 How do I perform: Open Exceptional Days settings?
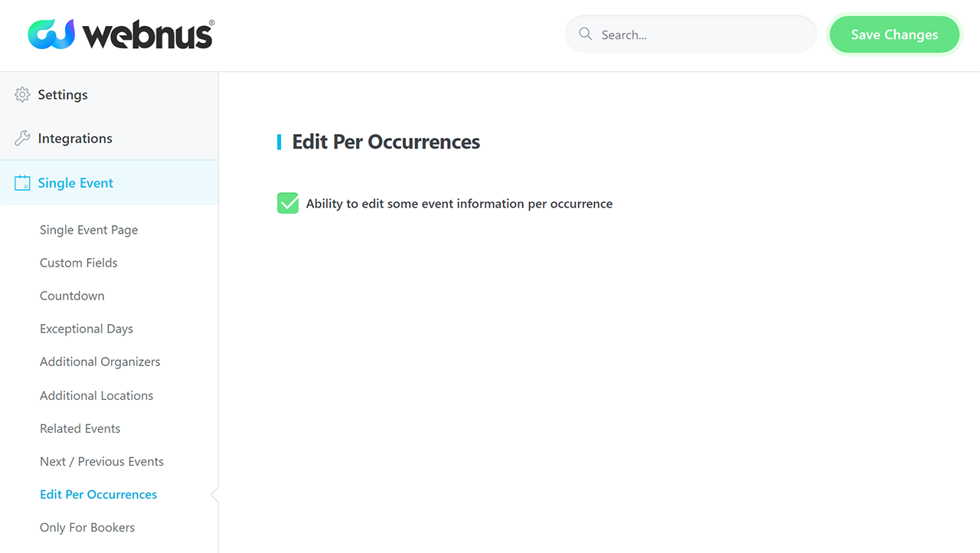[87, 329]
